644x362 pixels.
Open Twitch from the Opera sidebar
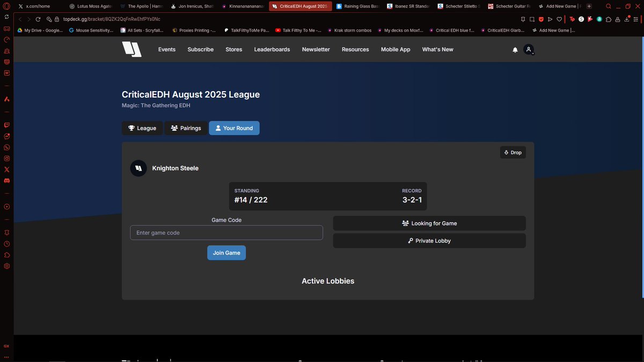click(6, 125)
